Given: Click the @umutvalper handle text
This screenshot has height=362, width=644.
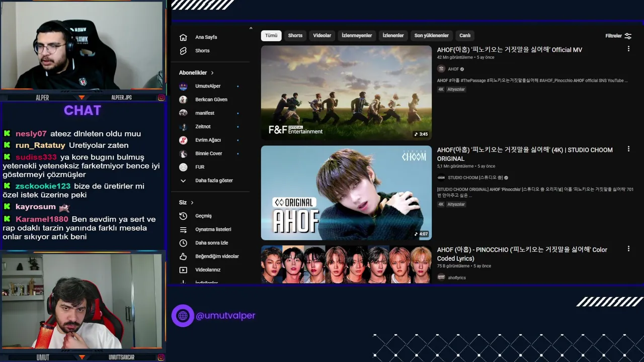Looking at the screenshot, I should pyautogui.click(x=225, y=316).
